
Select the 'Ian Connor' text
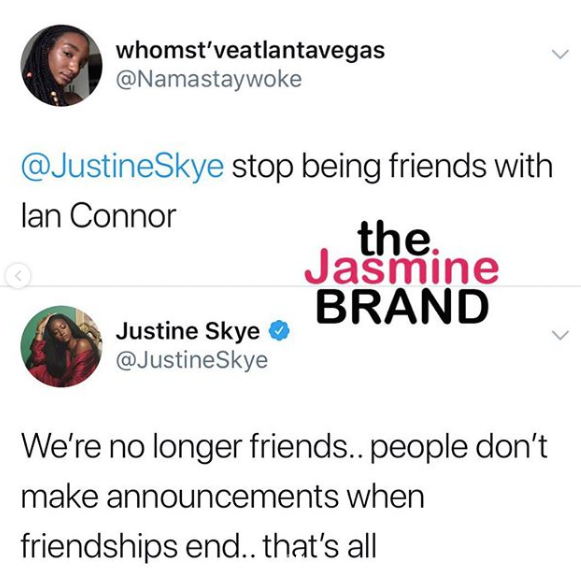tap(99, 216)
